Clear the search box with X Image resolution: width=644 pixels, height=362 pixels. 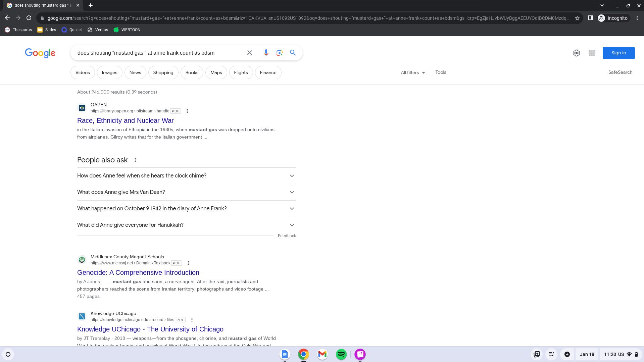pyautogui.click(x=249, y=53)
